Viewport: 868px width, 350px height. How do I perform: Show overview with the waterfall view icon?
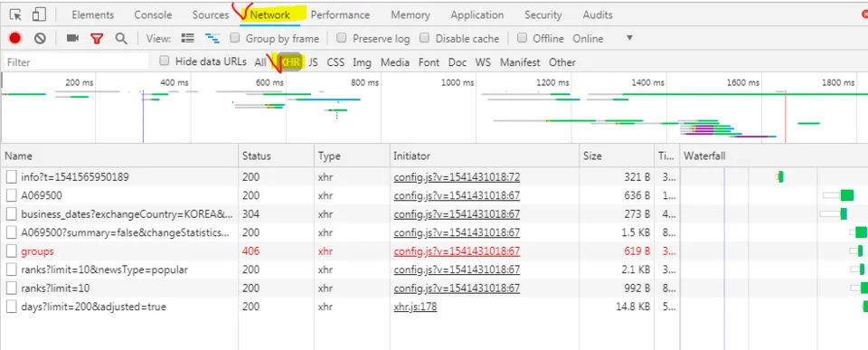[x=212, y=38]
